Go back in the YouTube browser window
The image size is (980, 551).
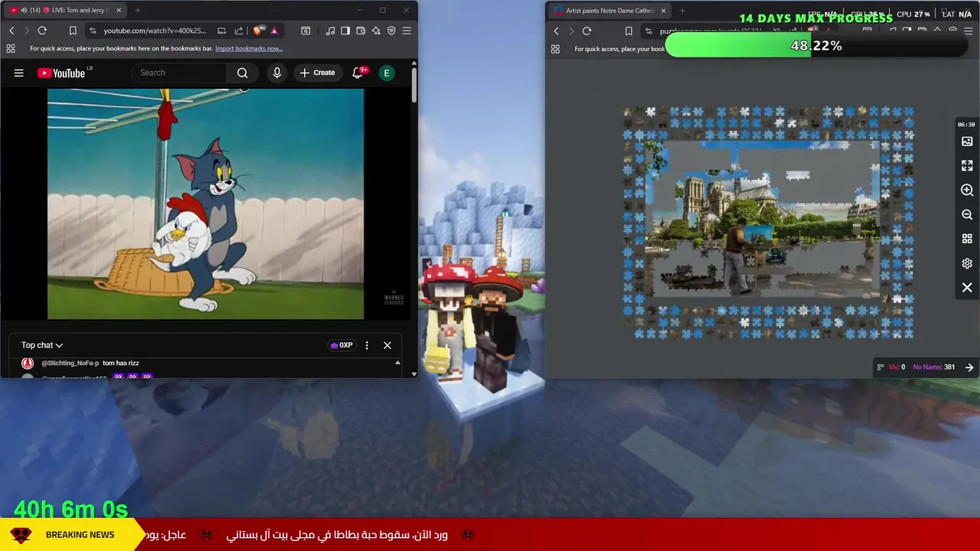pos(11,31)
